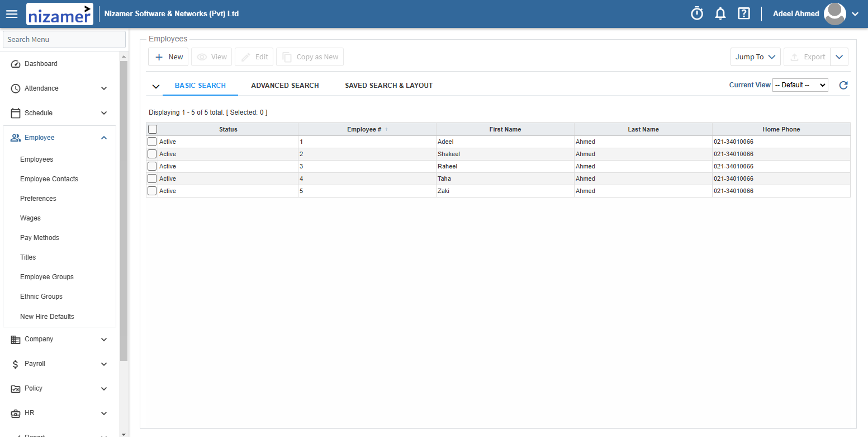Select the checkbox for Adeel's row
This screenshot has height=437, width=868.
point(152,142)
